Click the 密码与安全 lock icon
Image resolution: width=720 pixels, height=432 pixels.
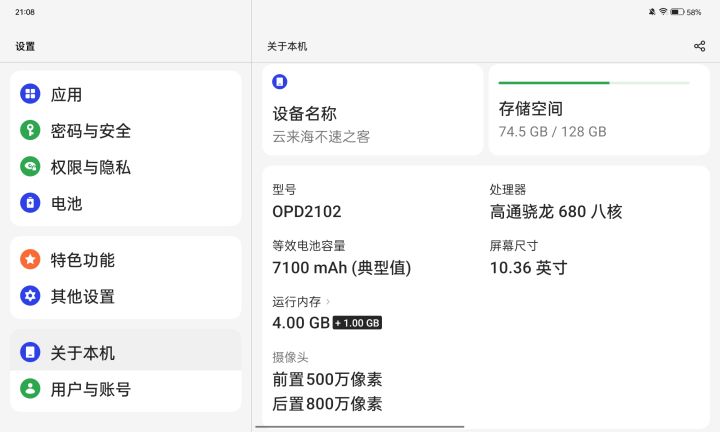tap(30, 131)
